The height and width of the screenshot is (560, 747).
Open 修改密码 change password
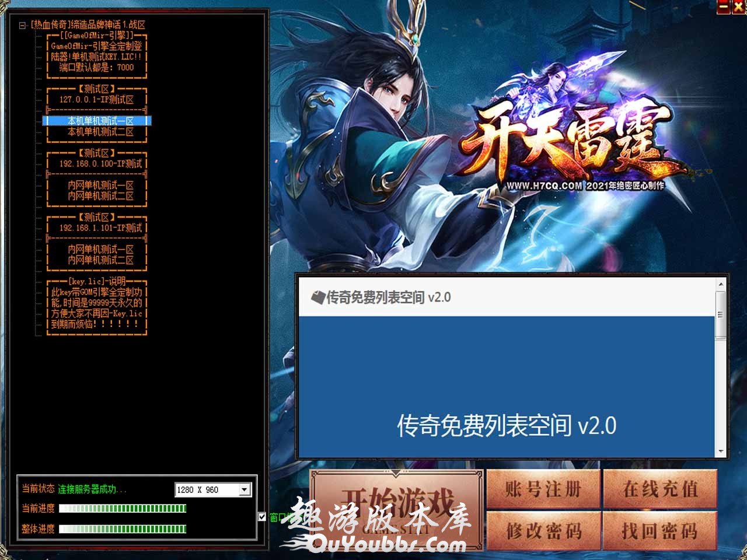coord(543,531)
